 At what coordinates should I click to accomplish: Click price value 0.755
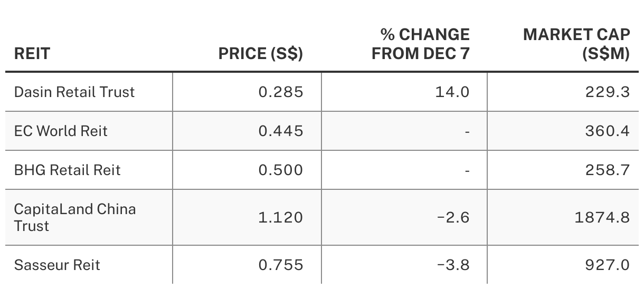pos(281,265)
